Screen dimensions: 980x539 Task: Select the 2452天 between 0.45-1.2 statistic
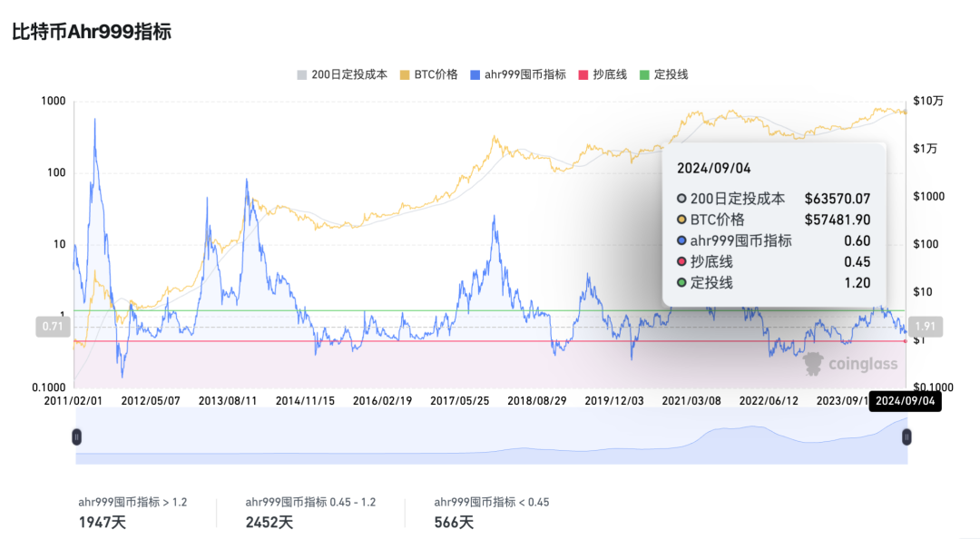[269, 522]
